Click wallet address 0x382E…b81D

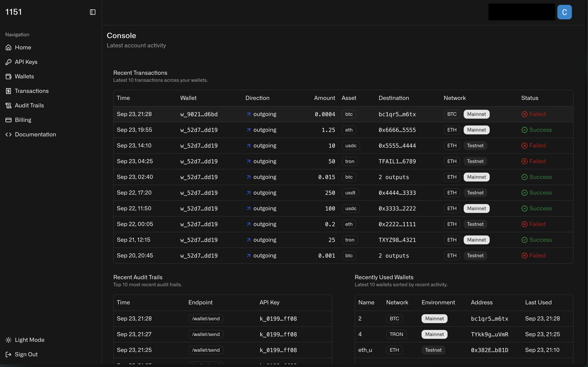click(489, 350)
